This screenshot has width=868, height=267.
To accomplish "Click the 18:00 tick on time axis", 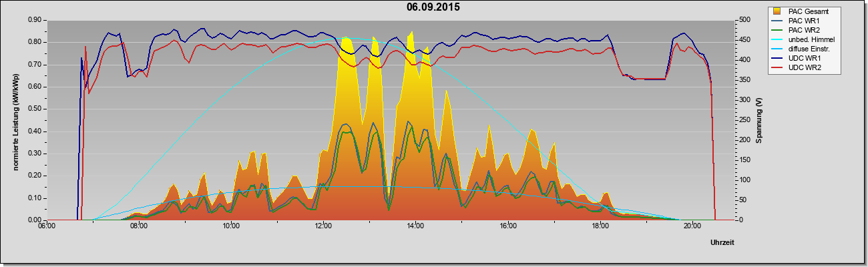I will tap(600, 226).
